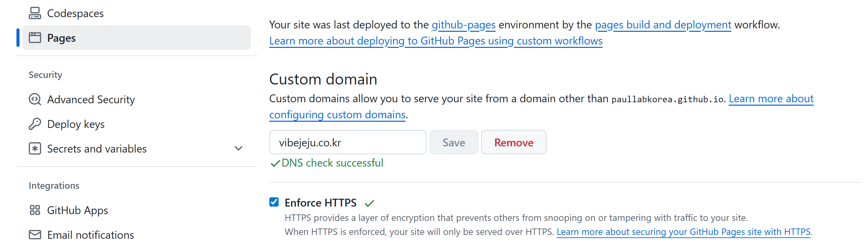Click the Advanced Security shield icon
The height and width of the screenshot is (250, 868).
click(35, 100)
